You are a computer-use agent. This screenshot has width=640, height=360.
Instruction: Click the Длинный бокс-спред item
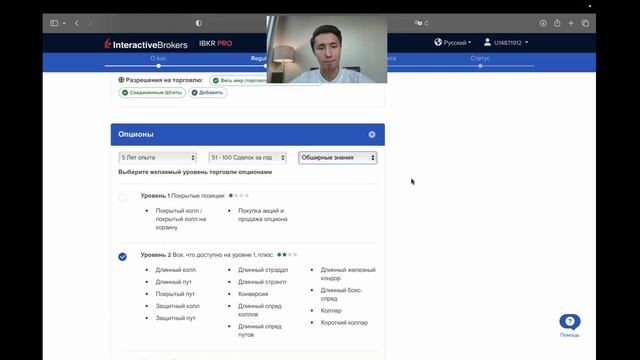click(x=341, y=294)
